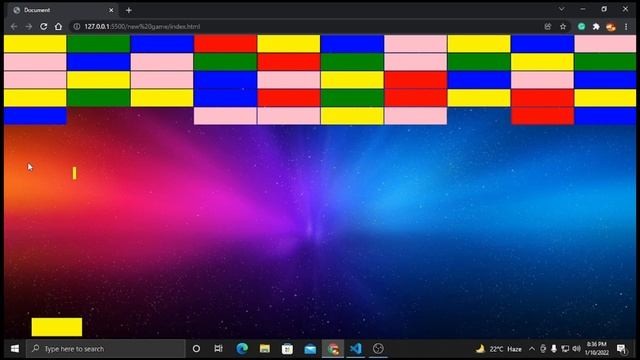Screen dimensions: 640x360
Task: Open the clock showing 1/10/2022
Action: tap(597, 349)
